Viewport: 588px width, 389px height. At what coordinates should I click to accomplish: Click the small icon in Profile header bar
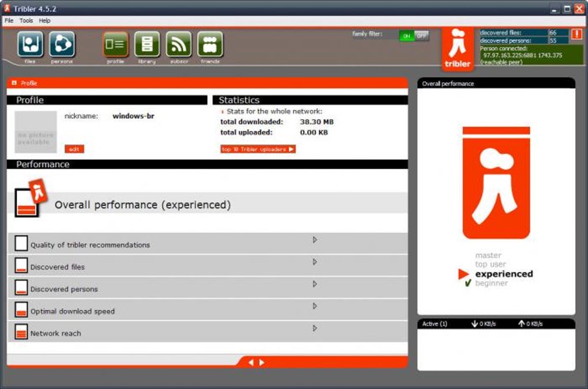click(x=14, y=83)
